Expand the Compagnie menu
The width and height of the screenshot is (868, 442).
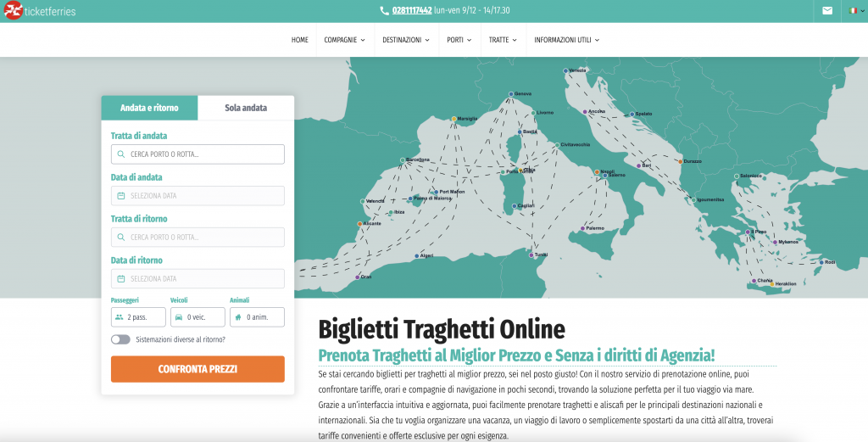point(344,40)
